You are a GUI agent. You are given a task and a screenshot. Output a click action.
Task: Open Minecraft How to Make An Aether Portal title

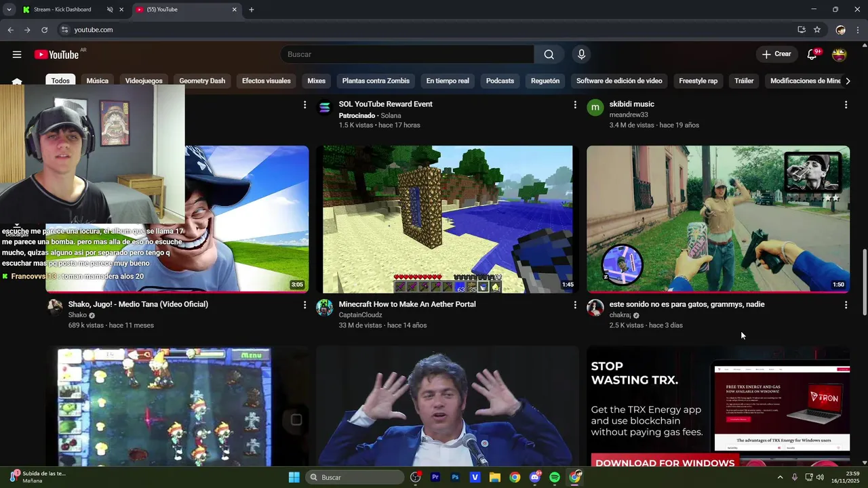tap(407, 304)
